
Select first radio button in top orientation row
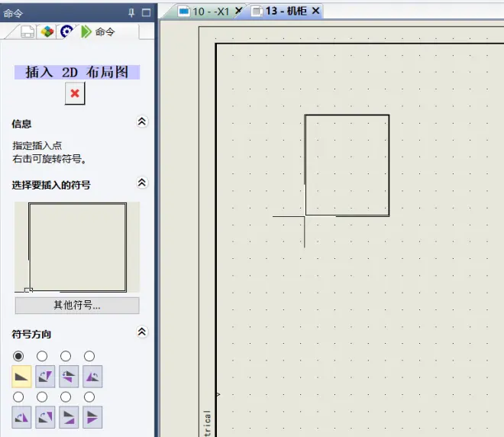tap(18, 356)
